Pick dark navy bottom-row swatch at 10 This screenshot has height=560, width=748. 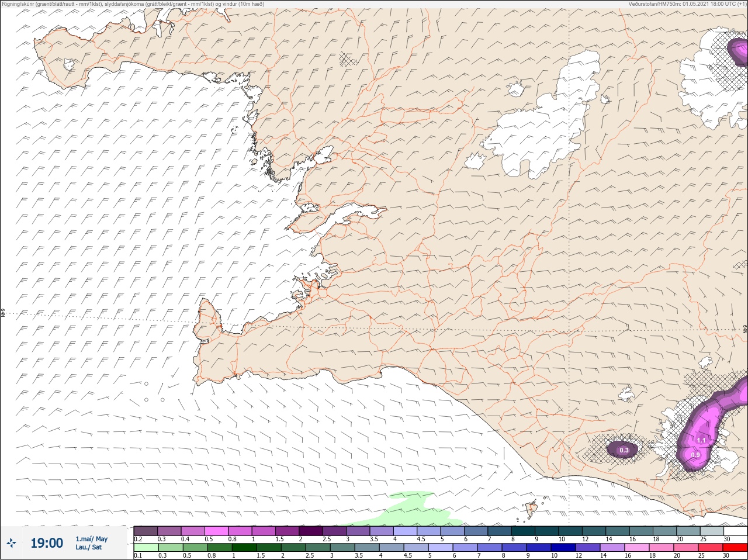[x=563, y=548]
